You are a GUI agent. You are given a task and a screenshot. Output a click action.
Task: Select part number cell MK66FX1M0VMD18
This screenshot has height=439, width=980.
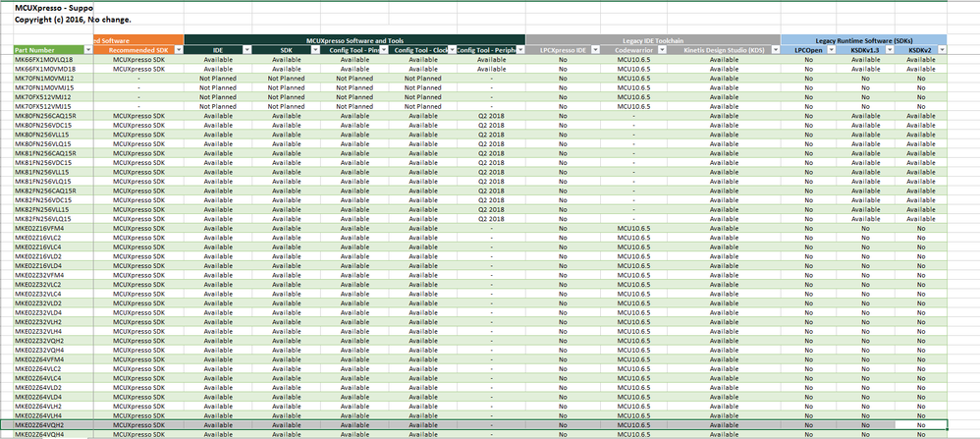point(53,69)
